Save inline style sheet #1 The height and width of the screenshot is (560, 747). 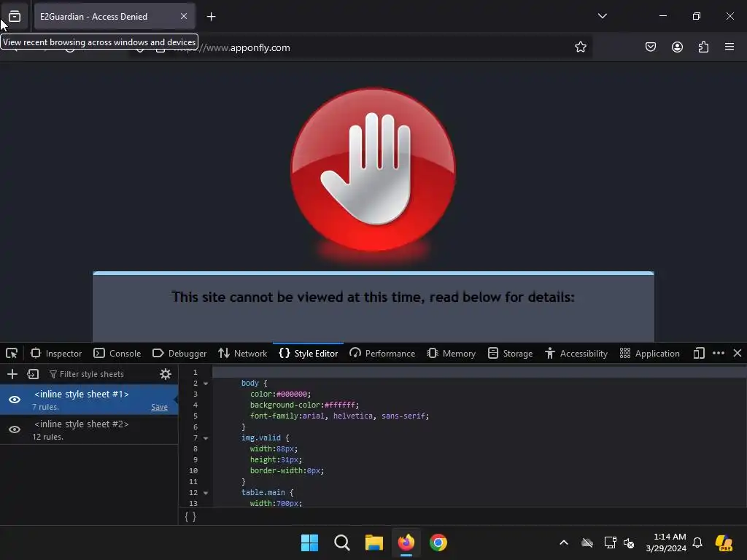coord(159,407)
